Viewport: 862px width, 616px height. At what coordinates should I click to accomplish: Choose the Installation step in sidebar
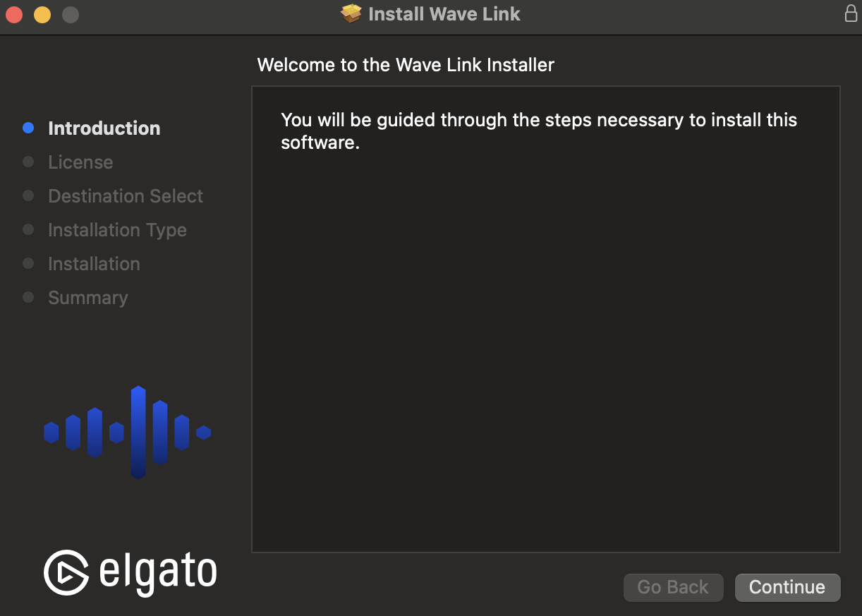[x=94, y=264]
